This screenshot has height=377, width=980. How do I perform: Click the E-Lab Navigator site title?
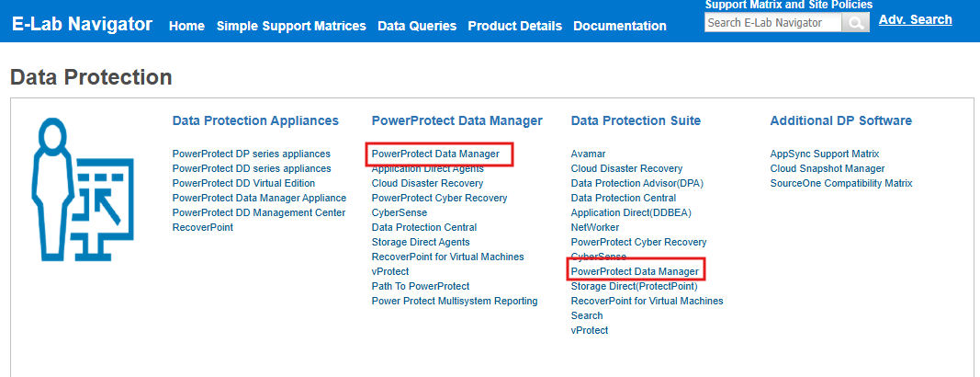(x=82, y=25)
